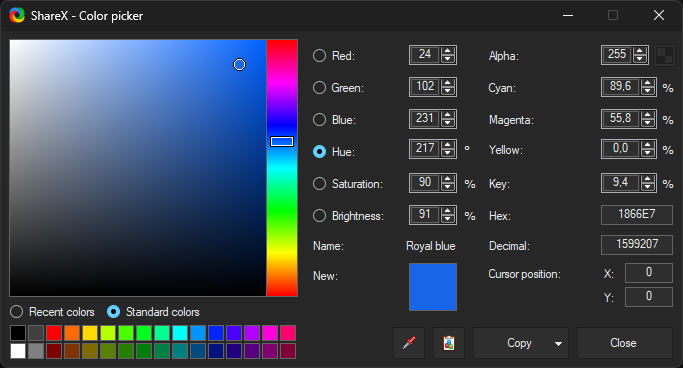Image resolution: width=683 pixels, height=368 pixels.
Task: Switch to Recent colors
Action: (x=52, y=312)
